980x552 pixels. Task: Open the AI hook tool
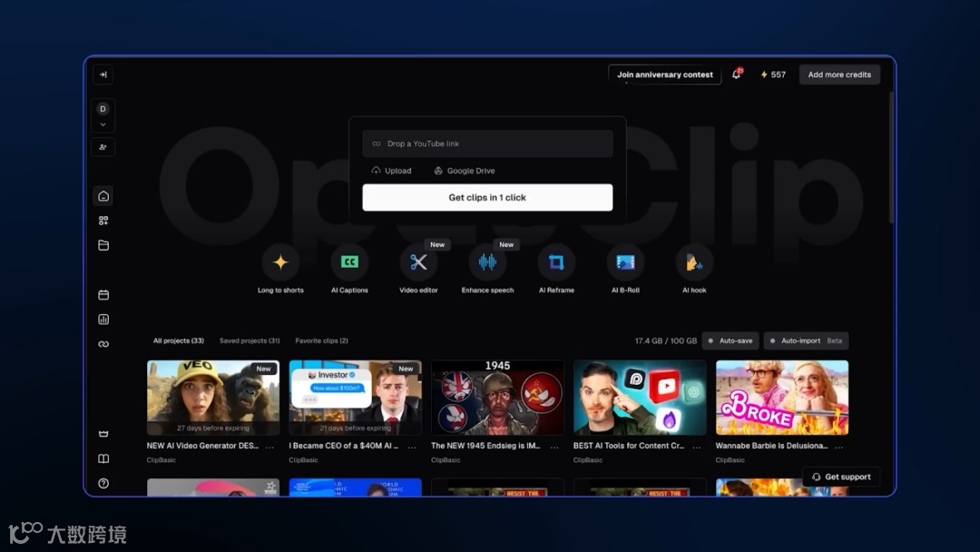(x=694, y=269)
